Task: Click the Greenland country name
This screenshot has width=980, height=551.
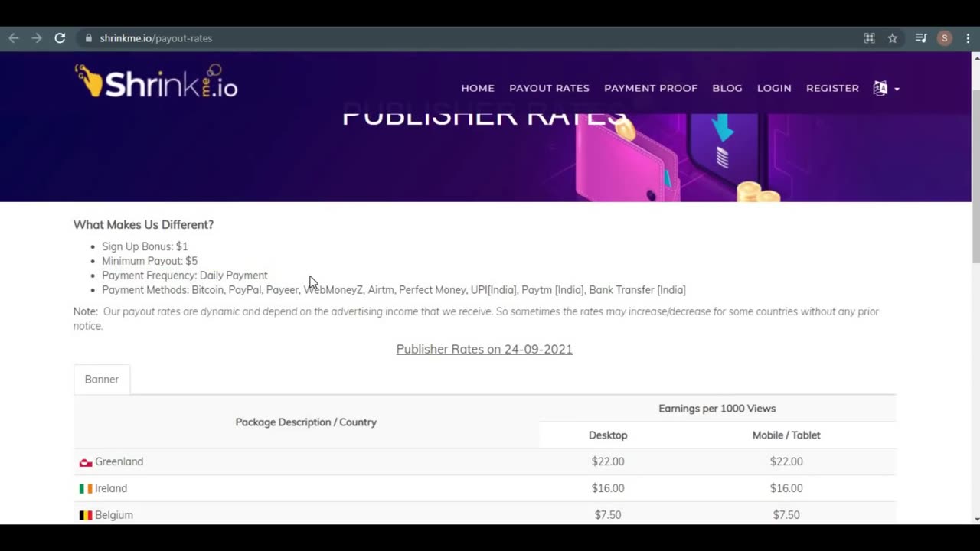Action: pos(119,462)
